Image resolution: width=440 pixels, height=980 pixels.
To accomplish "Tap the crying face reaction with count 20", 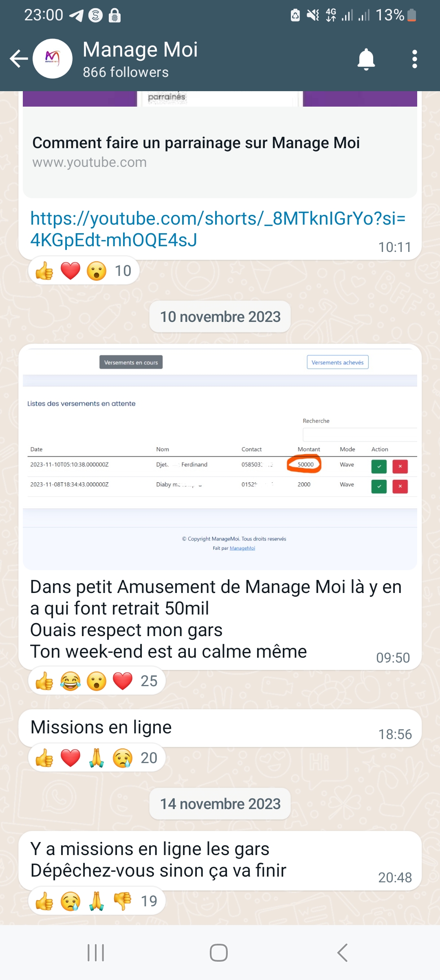I will pos(122,758).
